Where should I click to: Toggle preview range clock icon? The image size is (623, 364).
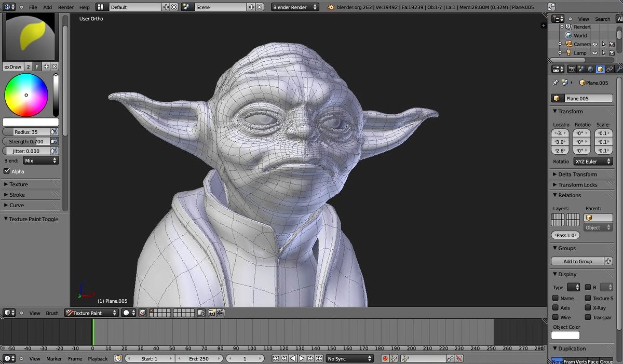(x=118, y=358)
